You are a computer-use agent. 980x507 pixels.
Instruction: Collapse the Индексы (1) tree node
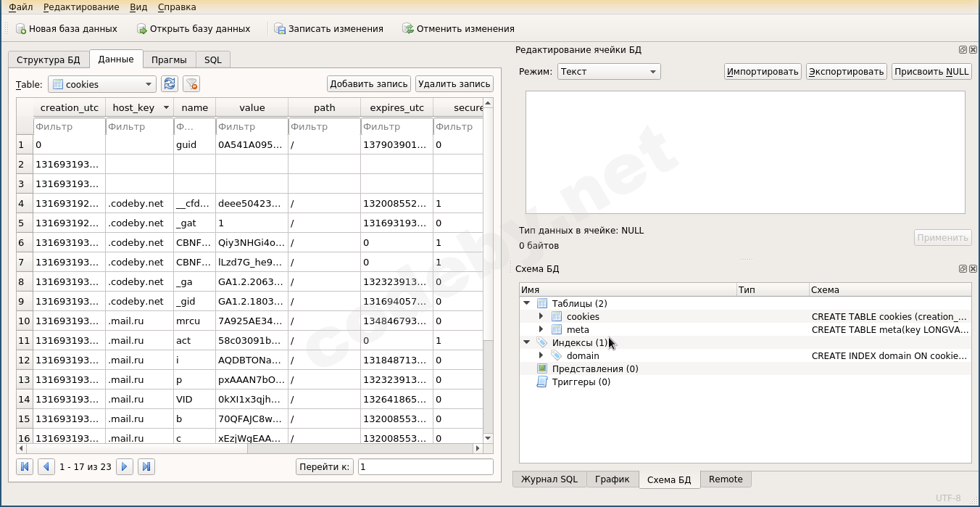pos(527,342)
